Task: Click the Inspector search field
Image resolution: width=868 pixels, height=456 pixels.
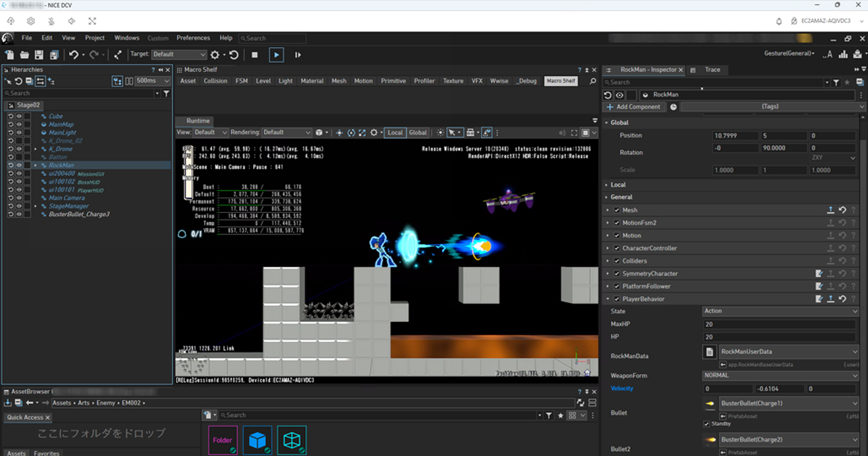Action: point(716,83)
